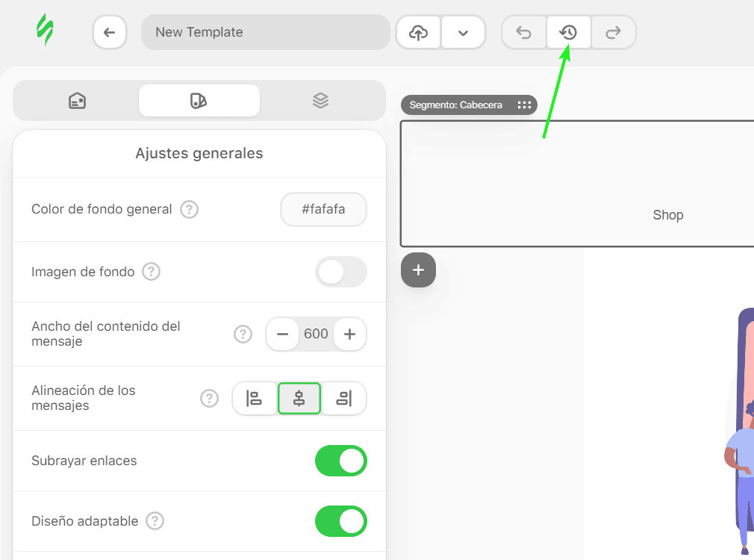The width and height of the screenshot is (754, 560).
Task: Switch to the content blocks tab
Action: point(78,101)
